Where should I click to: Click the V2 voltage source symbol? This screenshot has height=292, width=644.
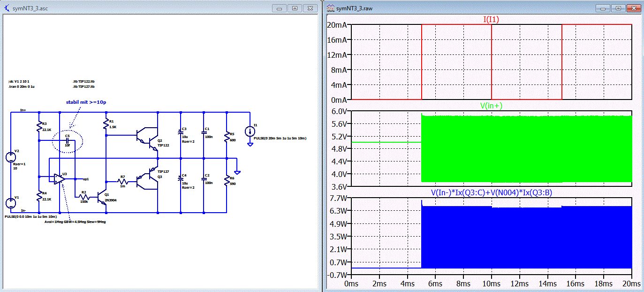point(10,158)
